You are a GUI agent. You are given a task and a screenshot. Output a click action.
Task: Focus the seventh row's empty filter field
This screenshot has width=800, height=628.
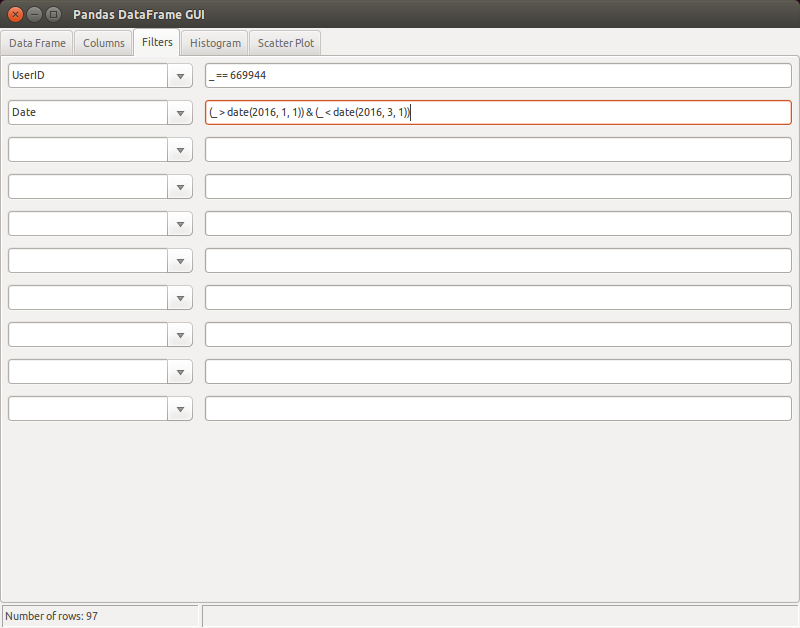coord(498,298)
